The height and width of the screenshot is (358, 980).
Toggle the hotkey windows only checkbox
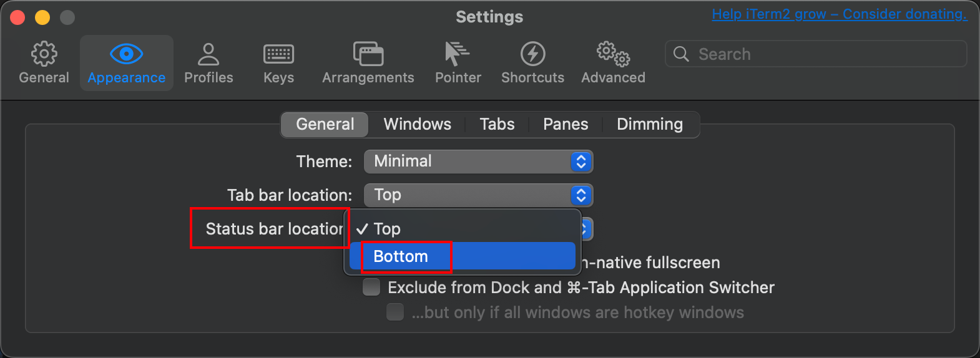coord(395,312)
